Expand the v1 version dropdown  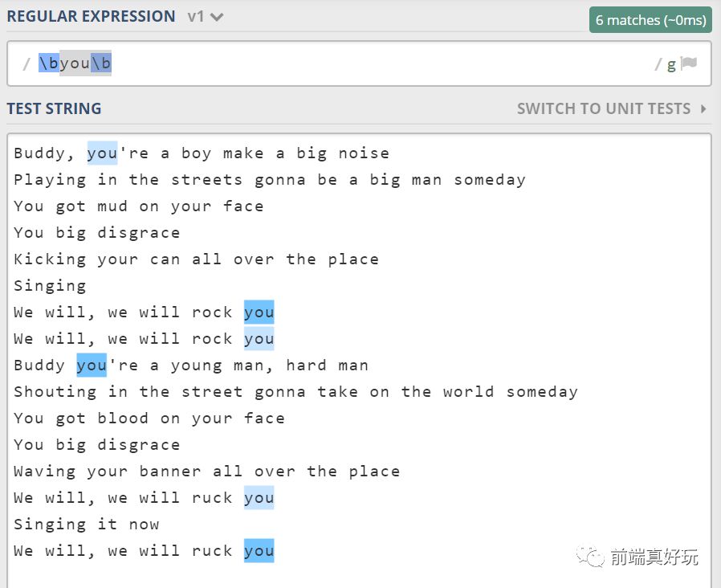point(205,17)
